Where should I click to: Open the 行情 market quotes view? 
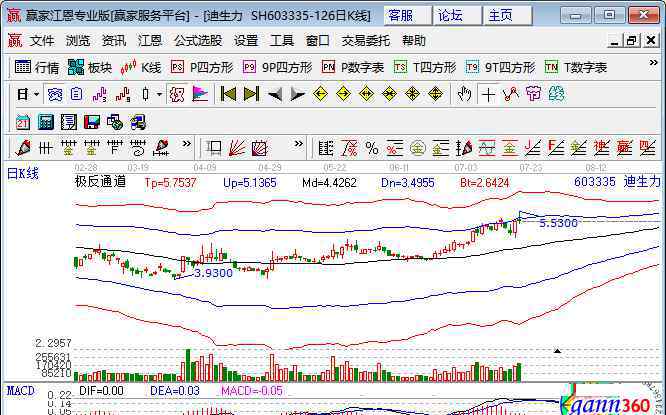coord(37,67)
